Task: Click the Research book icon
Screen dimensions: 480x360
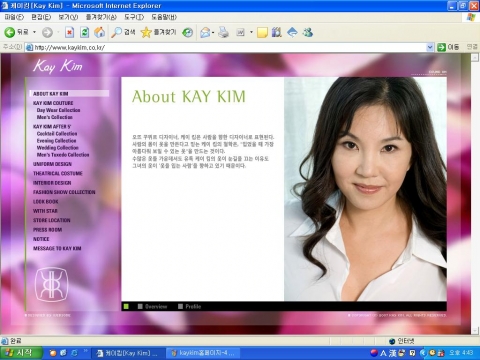Action: point(277,32)
